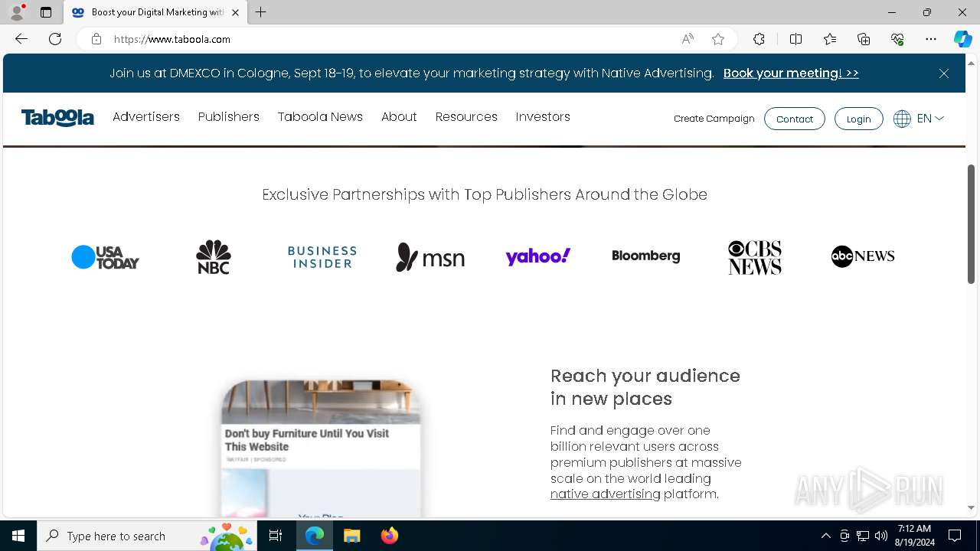This screenshot has width=980, height=551.
Task: Add this page to favorites
Action: [x=718, y=39]
